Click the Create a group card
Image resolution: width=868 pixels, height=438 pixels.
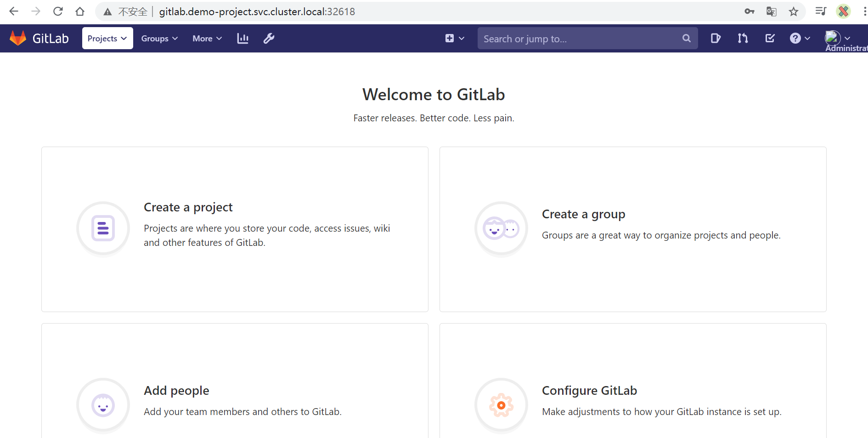(632, 229)
